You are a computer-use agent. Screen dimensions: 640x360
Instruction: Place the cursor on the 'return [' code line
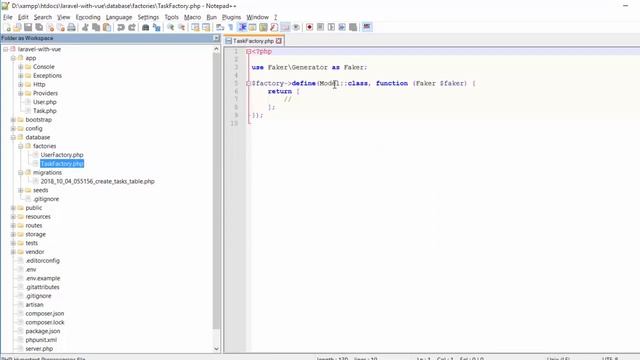(x=283, y=91)
